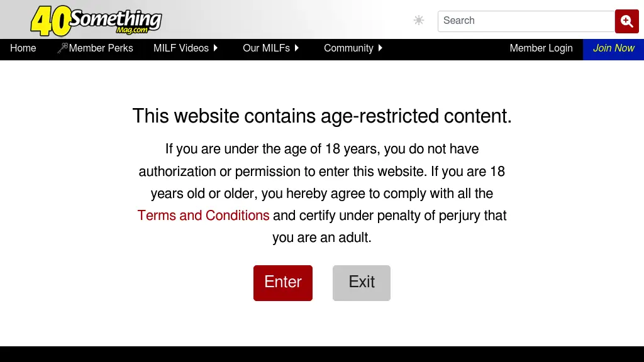Open the Member Perks menu item
The height and width of the screenshot is (362, 644).
101,48
